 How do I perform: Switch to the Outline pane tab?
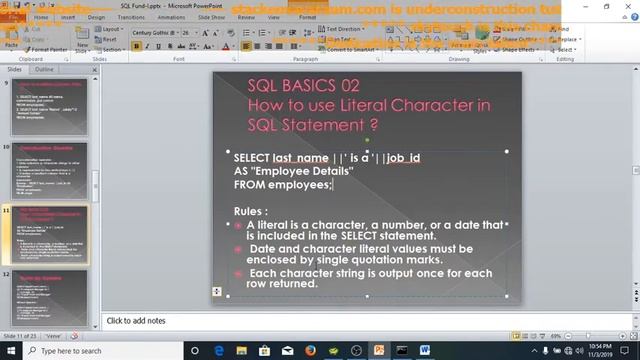click(44, 69)
